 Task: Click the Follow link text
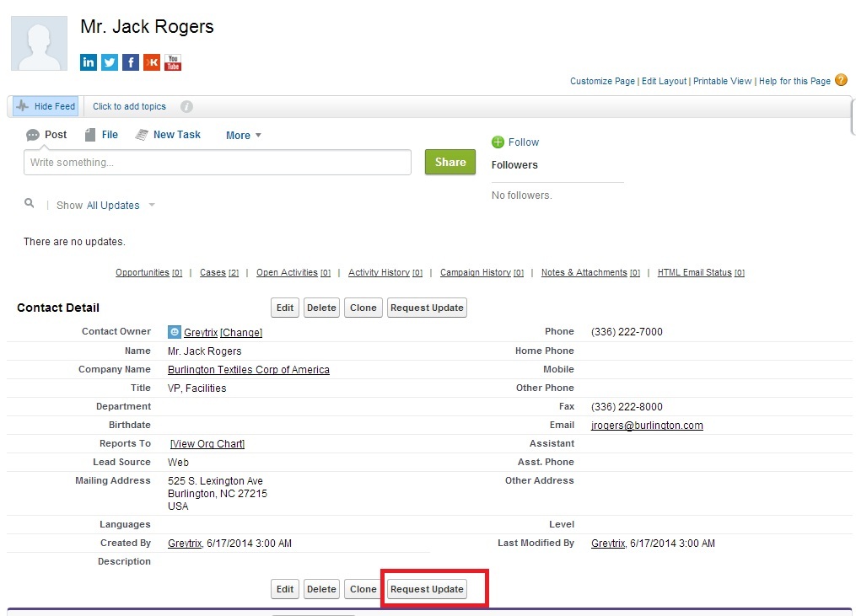coord(524,142)
